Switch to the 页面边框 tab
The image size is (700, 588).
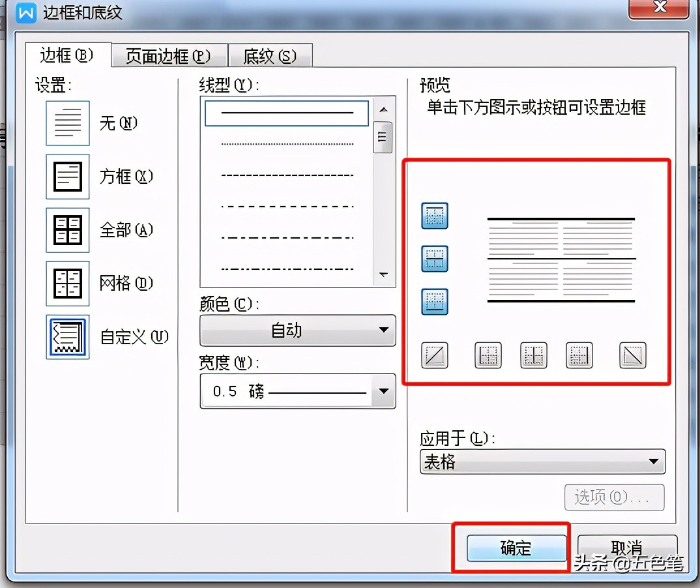(168, 56)
